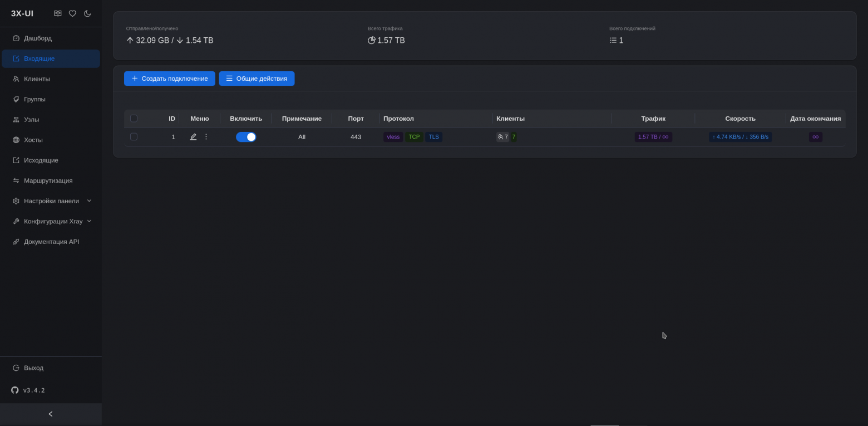The height and width of the screenshot is (426, 868).
Task: Click the Трафик column header
Action: point(653,119)
